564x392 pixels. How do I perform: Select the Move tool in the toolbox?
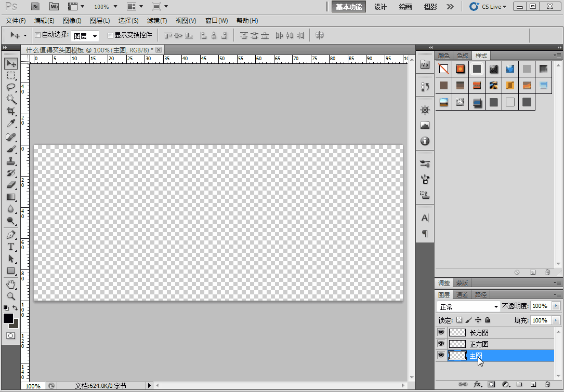tap(11, 63)
